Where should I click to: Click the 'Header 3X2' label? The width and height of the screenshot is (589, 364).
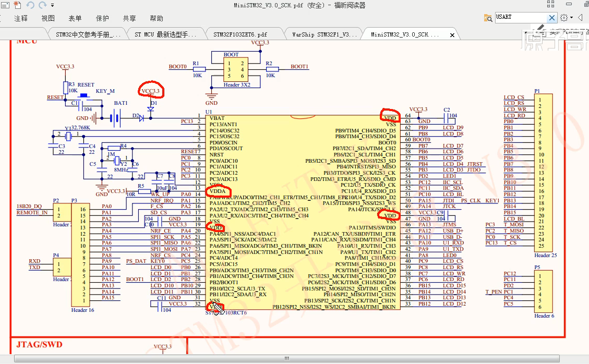pyautogui.click(x=237, y=85)
